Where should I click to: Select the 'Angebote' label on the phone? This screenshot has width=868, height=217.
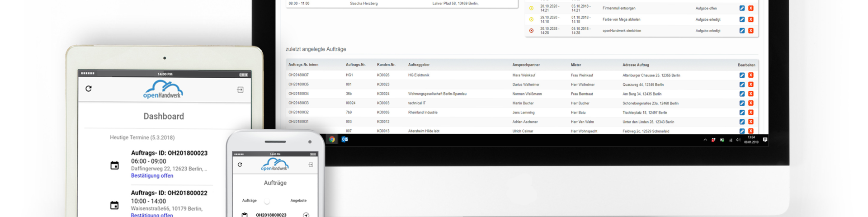click(x=298, y=201)
